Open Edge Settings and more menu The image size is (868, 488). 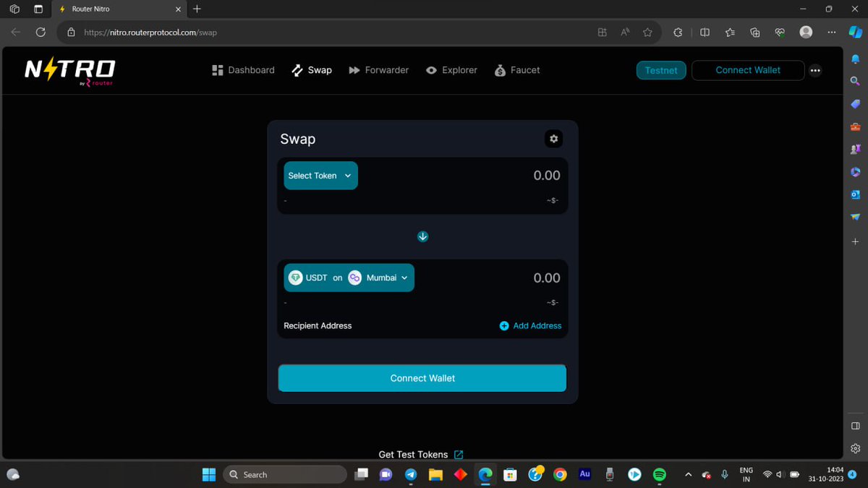tap(832, 33)
